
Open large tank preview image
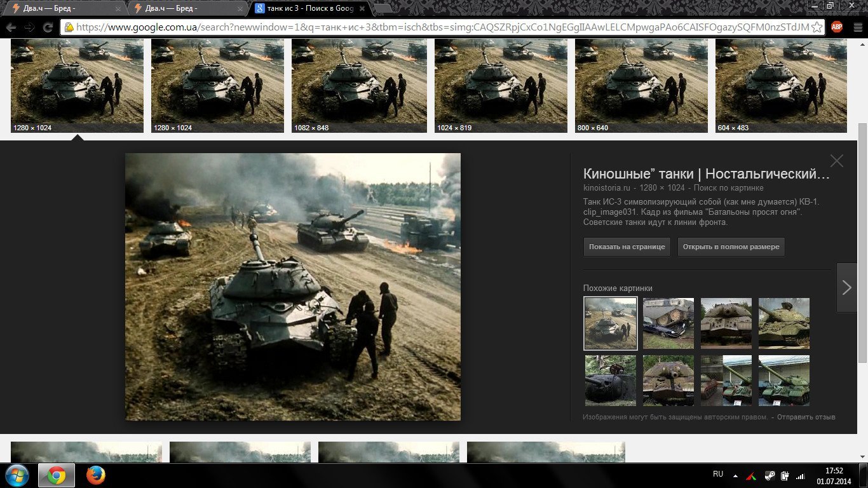coord(293,287)
